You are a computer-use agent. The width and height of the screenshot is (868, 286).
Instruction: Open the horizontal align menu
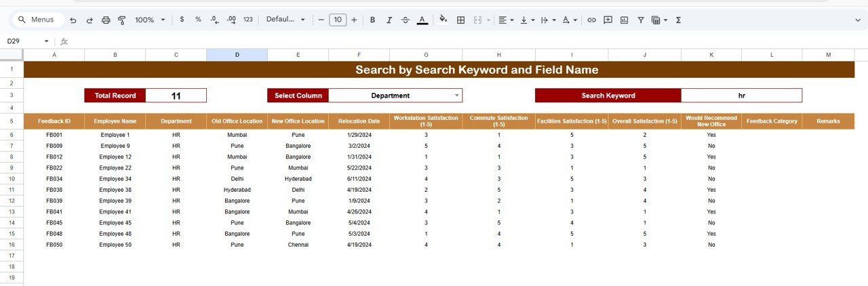tap(505, 20)
